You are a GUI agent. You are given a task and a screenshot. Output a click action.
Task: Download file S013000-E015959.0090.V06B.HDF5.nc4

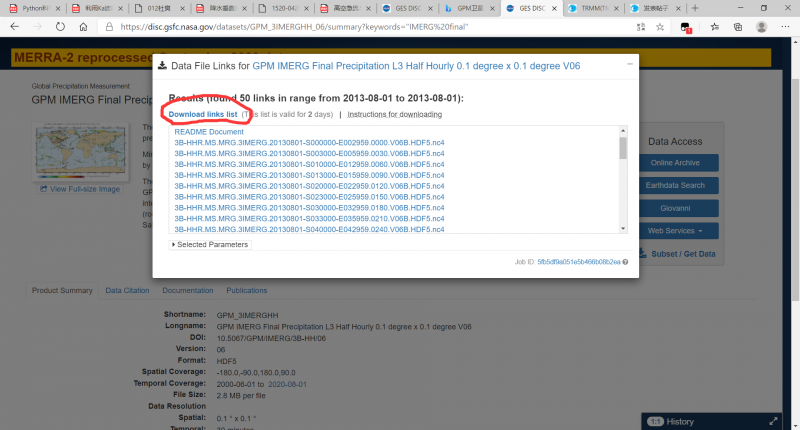click(x=309, y=175)
